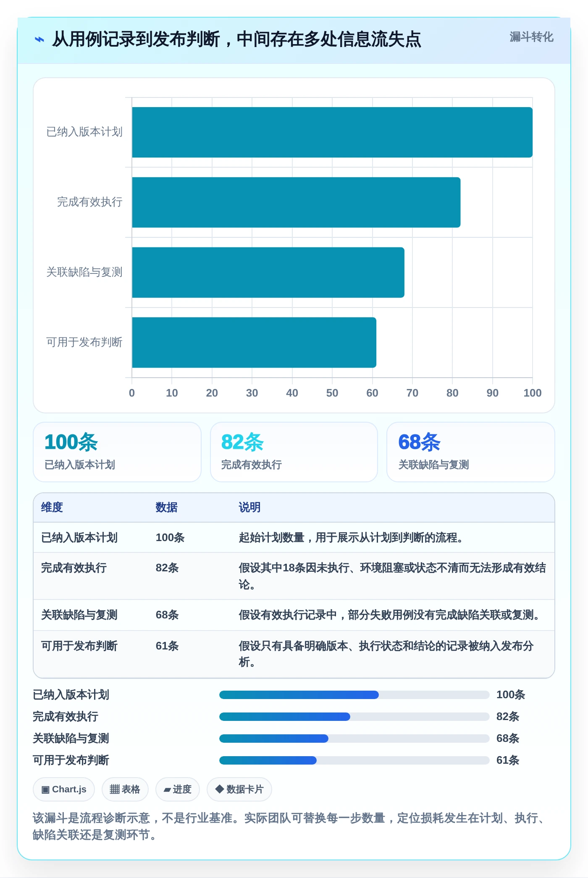The height and width of the screenshot is (878, 588).
Task: Select the Chart.js chip
Action: (64, 789)
